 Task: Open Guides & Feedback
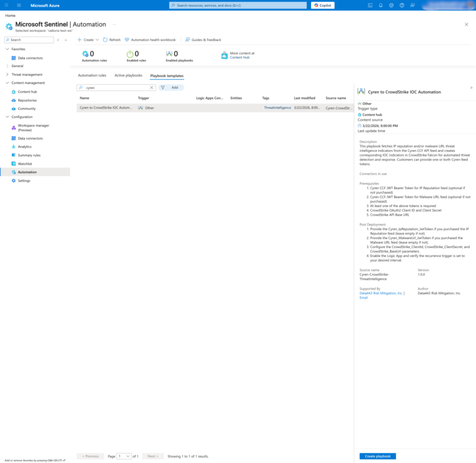(x=203, y=40)
